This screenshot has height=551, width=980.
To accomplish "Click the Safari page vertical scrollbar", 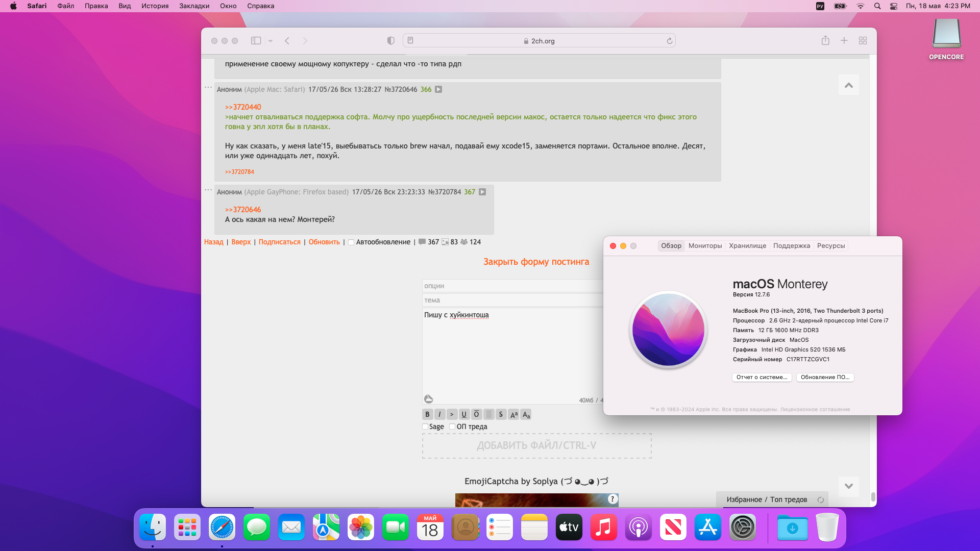I will pos(873,496).
